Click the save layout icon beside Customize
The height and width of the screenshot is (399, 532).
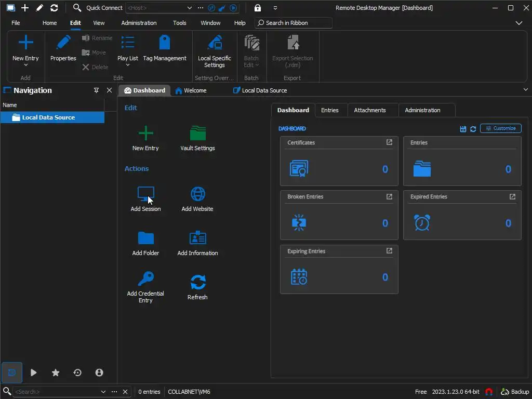463,129
